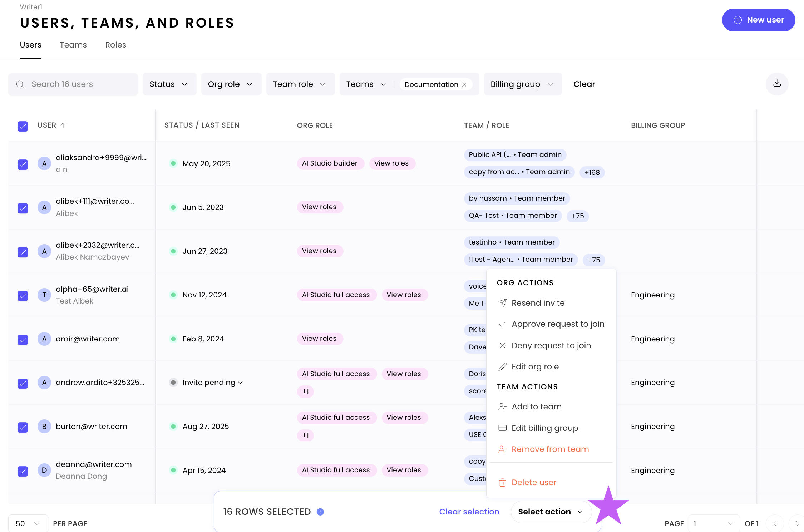Screen dimensions: 804x532
Task: Deselect the amir@writer.com row checkbox
Action: [23, 339]
